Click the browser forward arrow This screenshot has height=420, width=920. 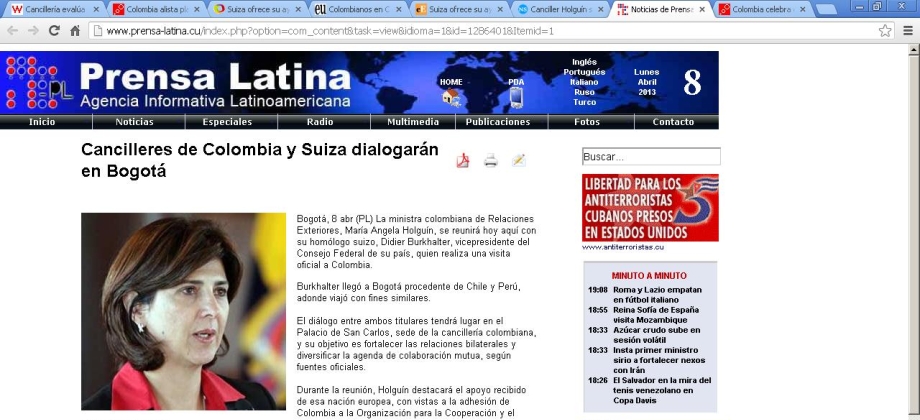[x=33, y=31]
